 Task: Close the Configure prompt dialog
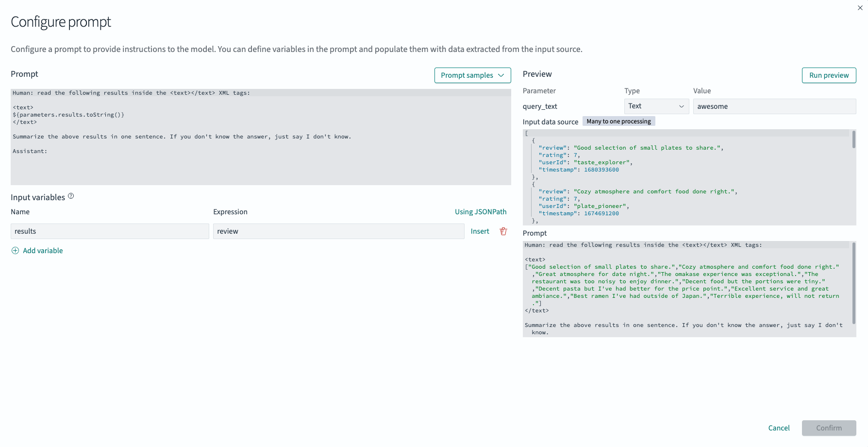860,8
